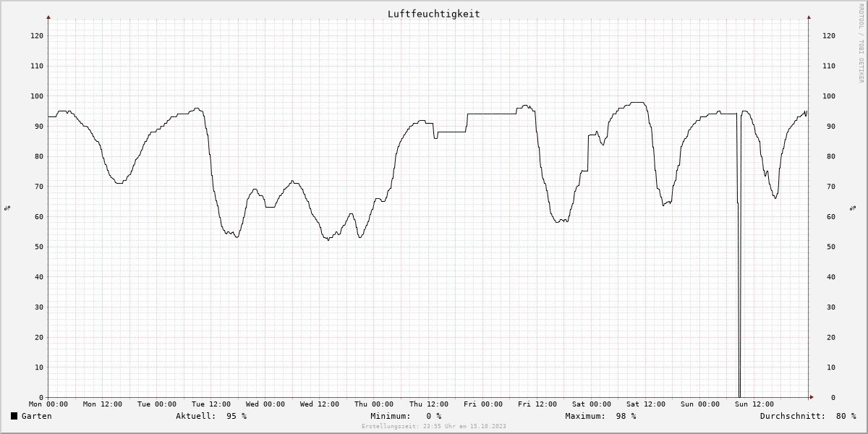Select the "Mon 12:00" time axis label

tap(103, 404)
